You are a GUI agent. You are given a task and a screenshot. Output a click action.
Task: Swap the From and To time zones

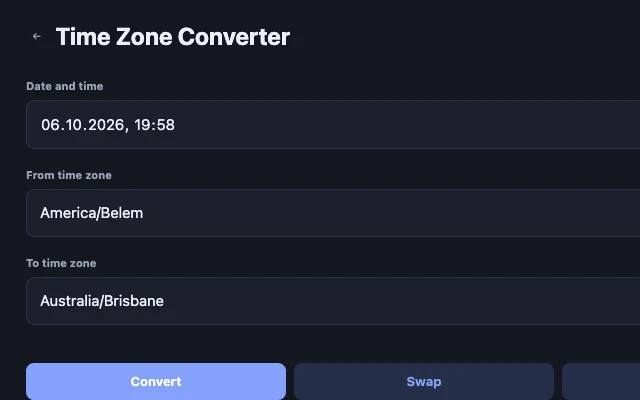424,382
